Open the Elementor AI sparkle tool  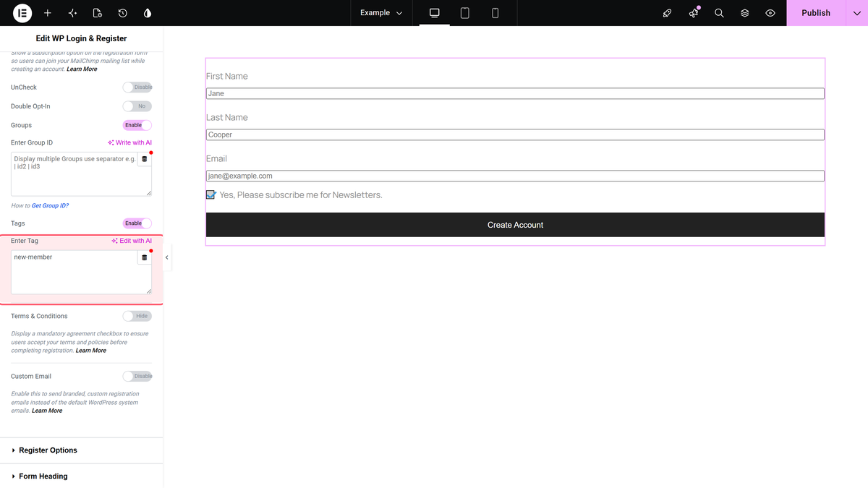72,13
